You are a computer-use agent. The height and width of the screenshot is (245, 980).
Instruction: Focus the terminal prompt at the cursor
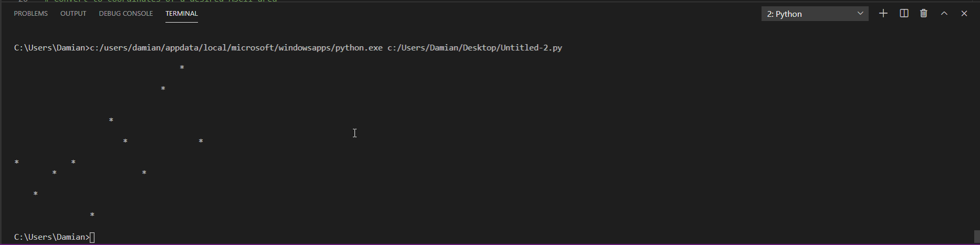[92, 237]
